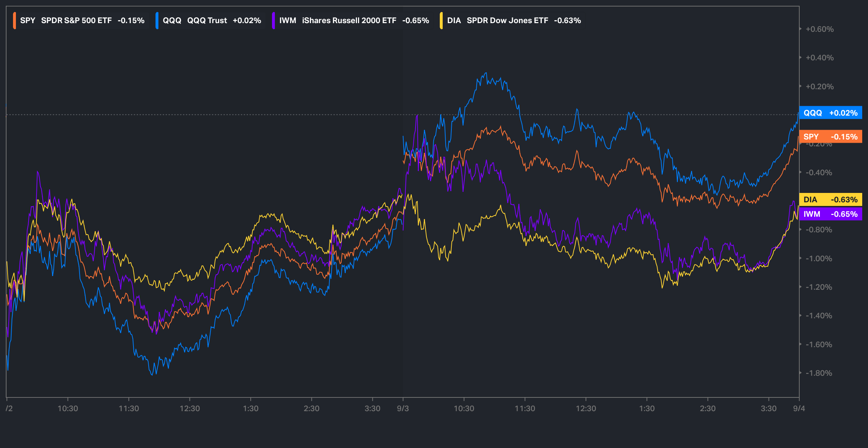Click the orange SPY -0.15% price tag
868x448 pixels.
pyautogui.click(x=830, y=137)
